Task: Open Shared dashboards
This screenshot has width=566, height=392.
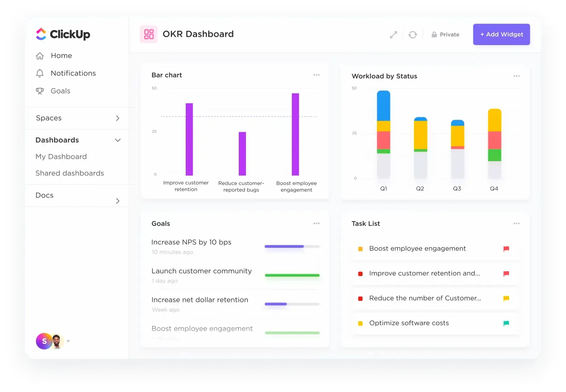Action: click(x=69, y=173)
